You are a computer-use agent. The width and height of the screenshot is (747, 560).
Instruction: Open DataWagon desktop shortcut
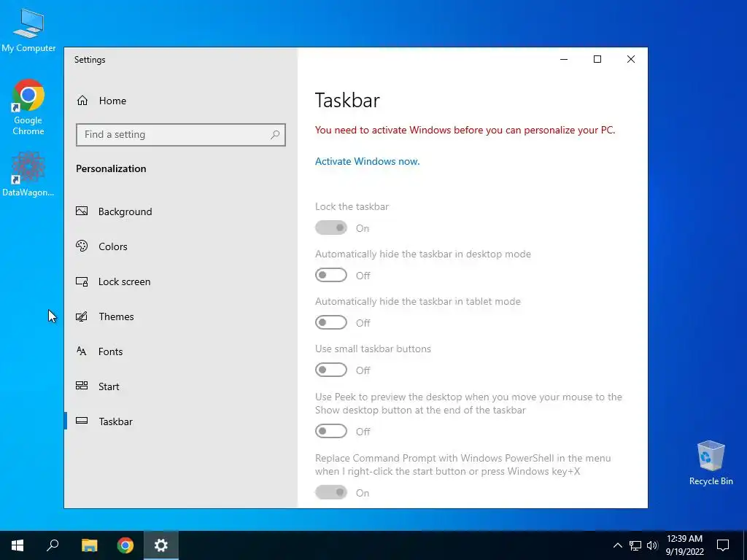[x=28, y=174]
